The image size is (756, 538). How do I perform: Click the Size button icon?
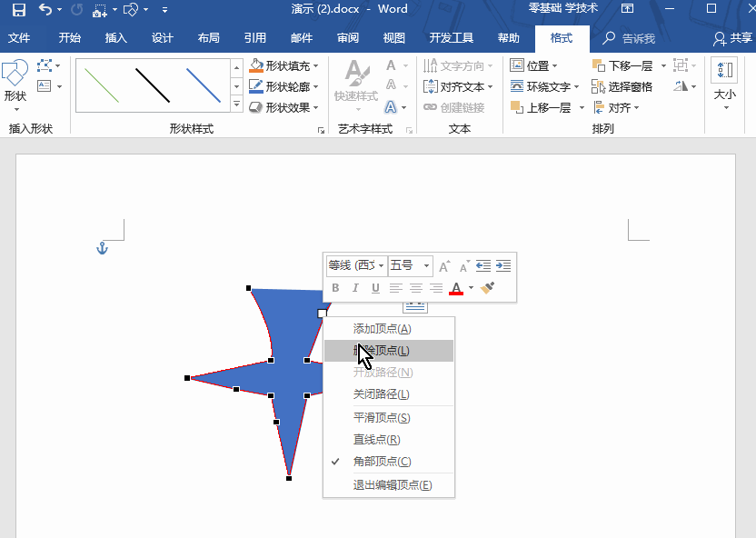point(724,70)
